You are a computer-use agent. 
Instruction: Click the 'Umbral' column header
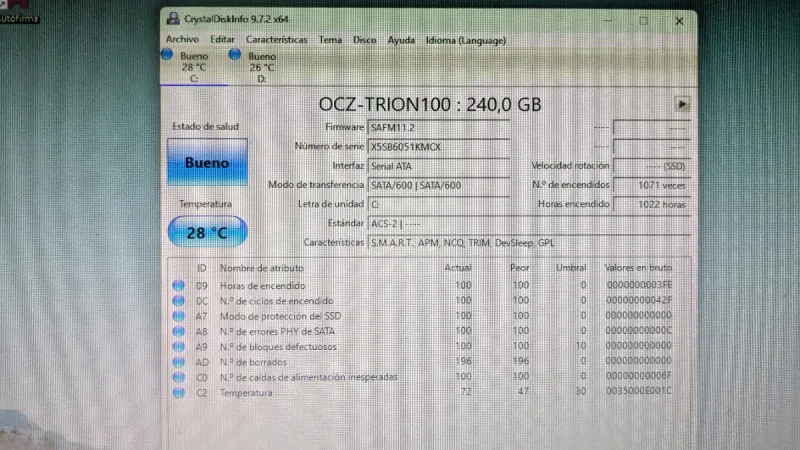click(x=571, y=268)
